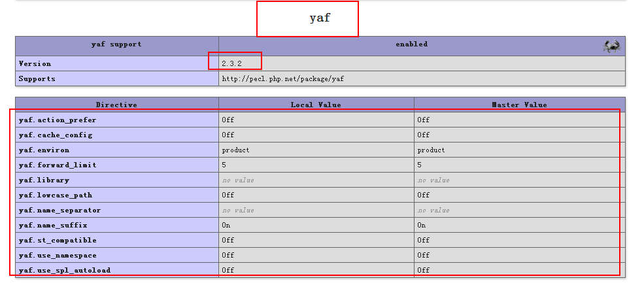Click the master value of yaf.forward_limit
The width and height of the screenshot is (644, 287).
point(420,165)
